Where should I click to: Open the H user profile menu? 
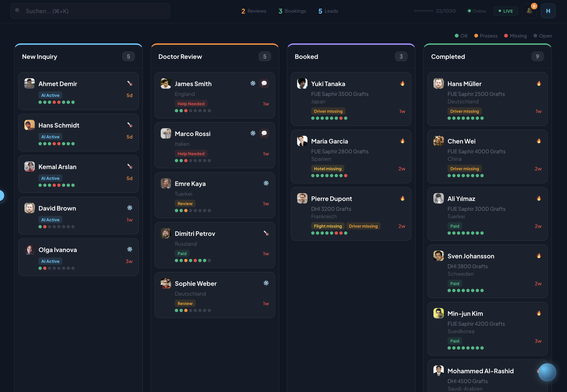pyautogui.click(x=548, y=11)
